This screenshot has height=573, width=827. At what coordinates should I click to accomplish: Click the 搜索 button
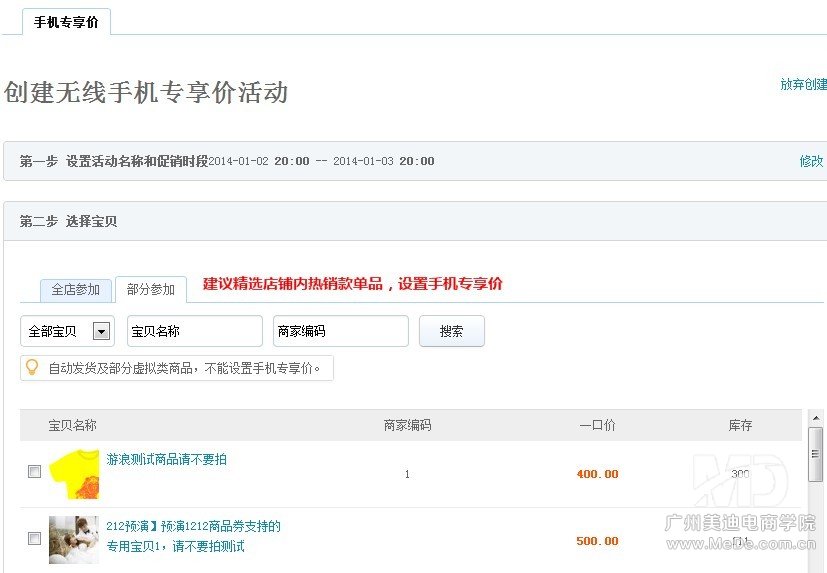451,331
